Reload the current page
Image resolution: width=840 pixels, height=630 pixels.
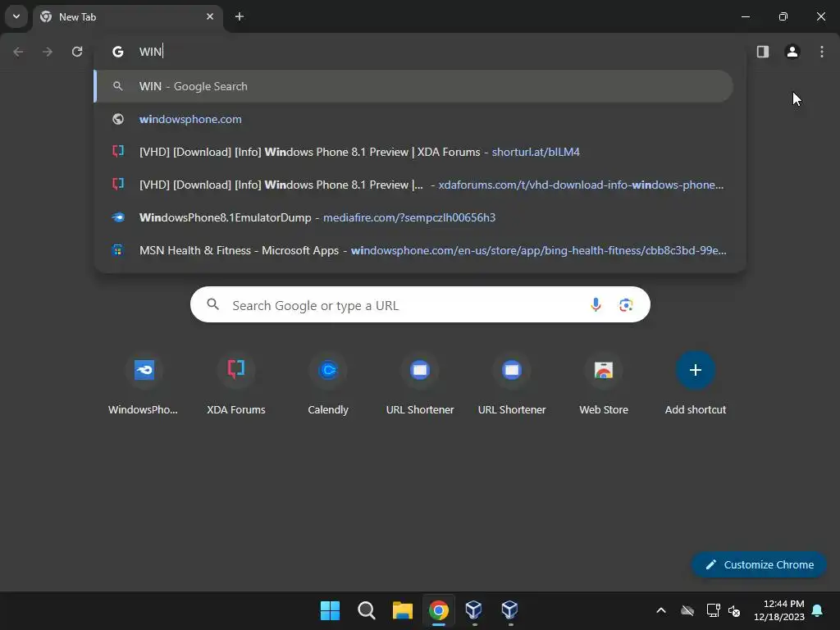(x=77, y=52)
